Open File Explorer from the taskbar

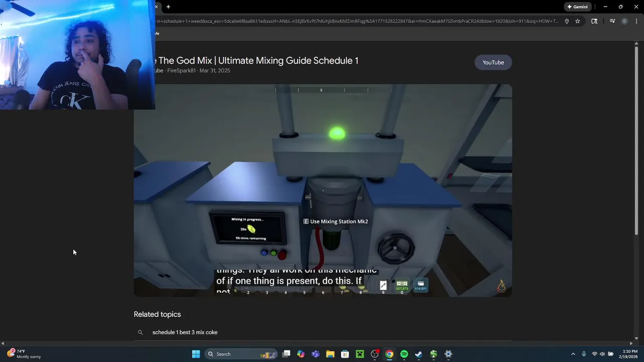coord(330,354)
